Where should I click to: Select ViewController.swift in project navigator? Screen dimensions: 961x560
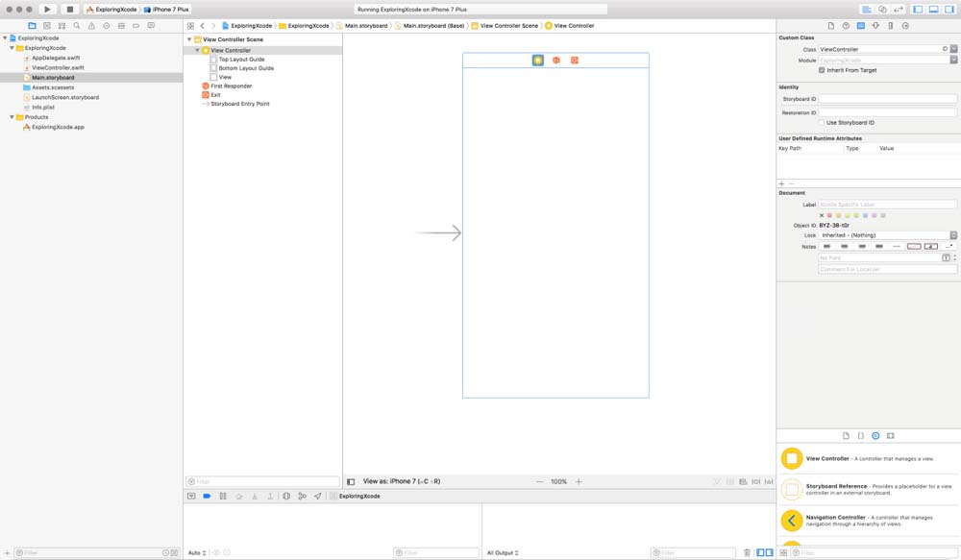58,68
